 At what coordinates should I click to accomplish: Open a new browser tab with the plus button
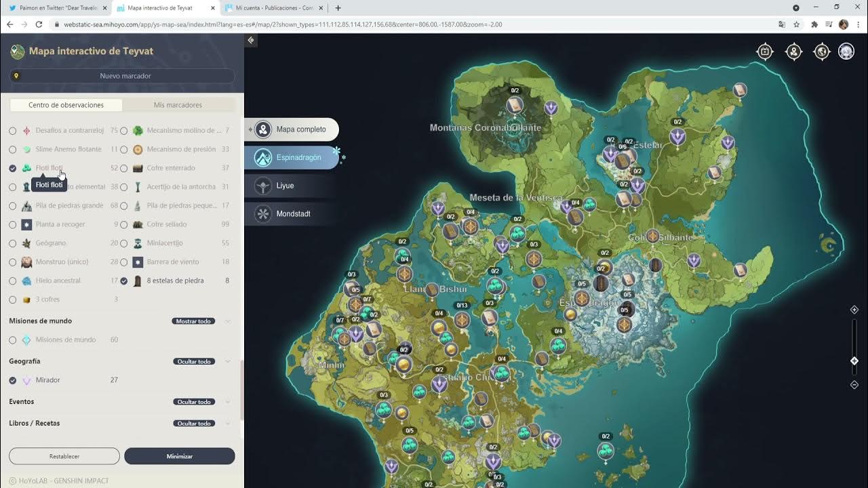pyautogui.click(x=338, y=7)
